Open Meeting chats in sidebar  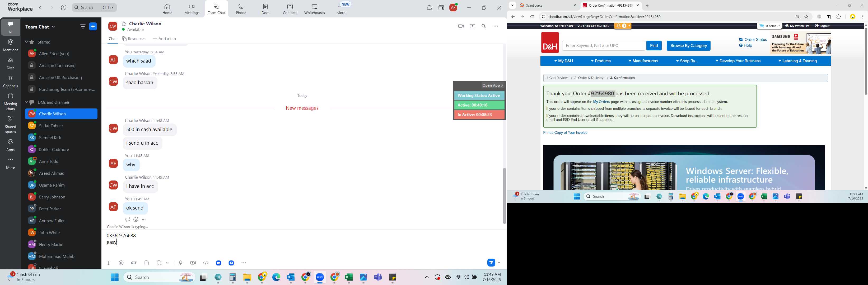(11, 102)
